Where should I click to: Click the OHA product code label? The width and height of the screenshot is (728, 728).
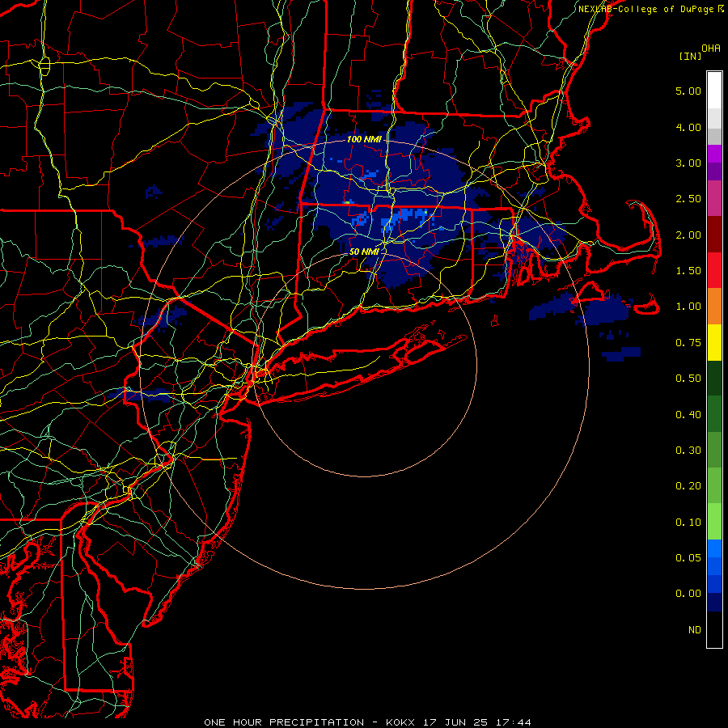coord(711,49)
